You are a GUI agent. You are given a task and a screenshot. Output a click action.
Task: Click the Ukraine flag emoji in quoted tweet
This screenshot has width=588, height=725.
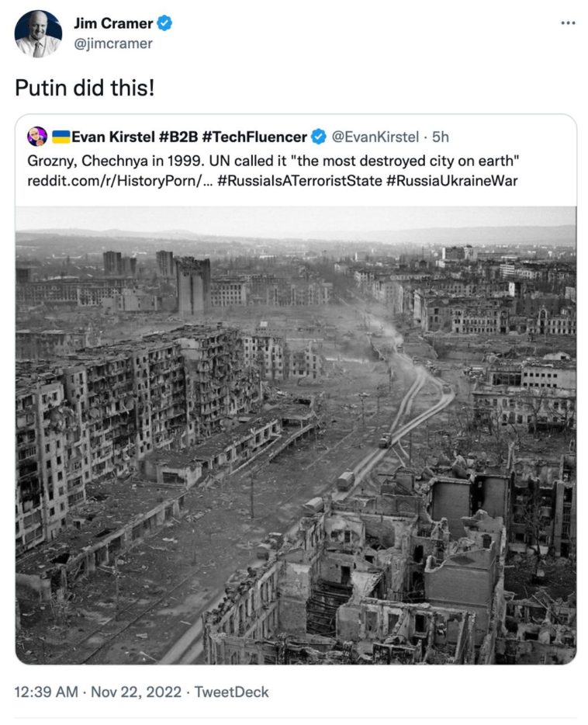pyautogui.click(x=61, y=137)
